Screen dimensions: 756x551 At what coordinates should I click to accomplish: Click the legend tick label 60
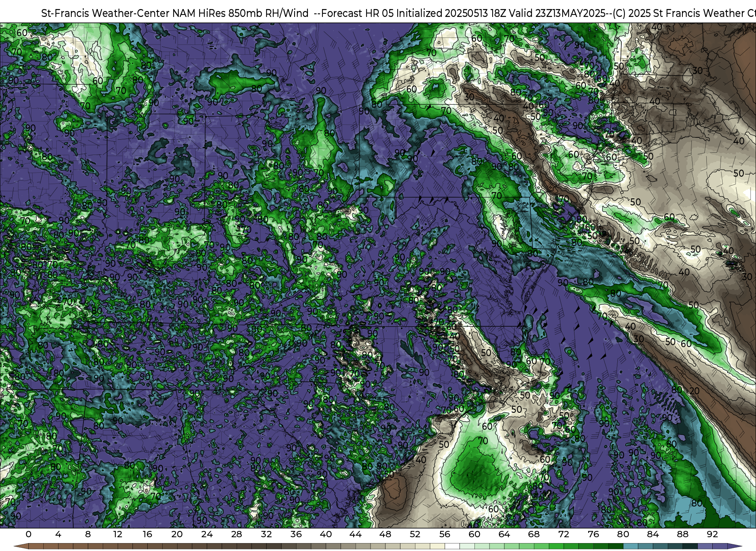click(x=474, y=534)
